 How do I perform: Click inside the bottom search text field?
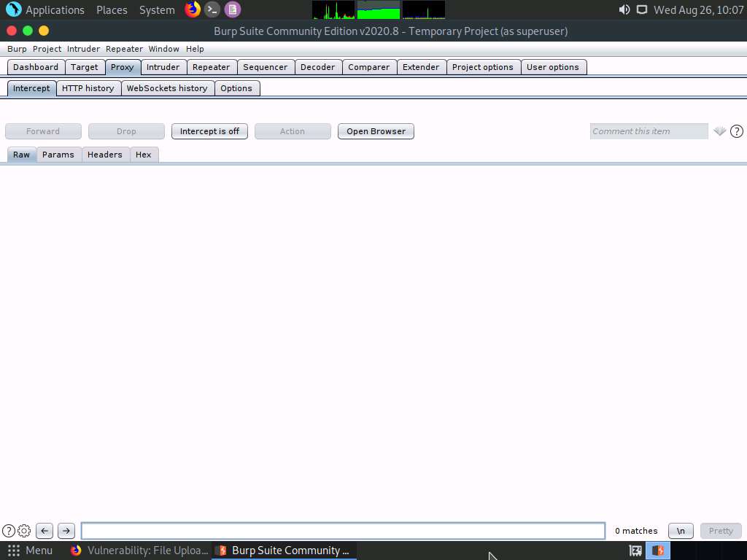click(x=343, y=530)
